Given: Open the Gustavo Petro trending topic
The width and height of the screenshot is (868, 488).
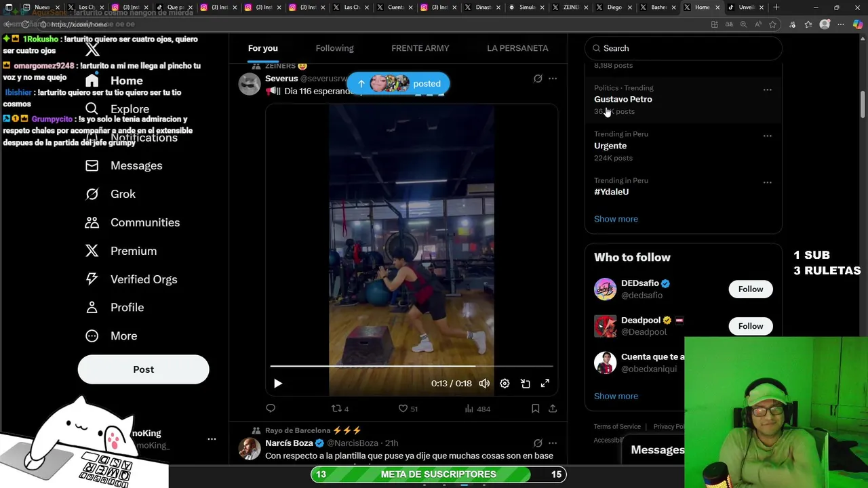Looking at the screenshot, I should (x=623, y=99).
